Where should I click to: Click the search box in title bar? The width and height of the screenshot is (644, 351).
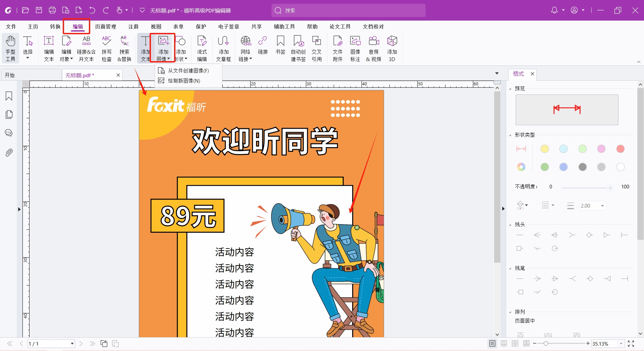point(349,10)
